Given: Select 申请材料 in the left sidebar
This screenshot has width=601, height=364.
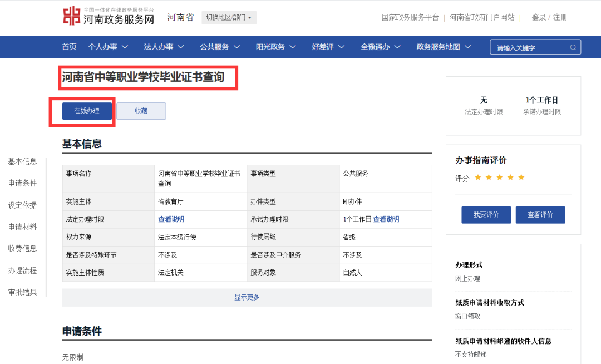Looking at the screenshot, I should click(x=22, y=227).
